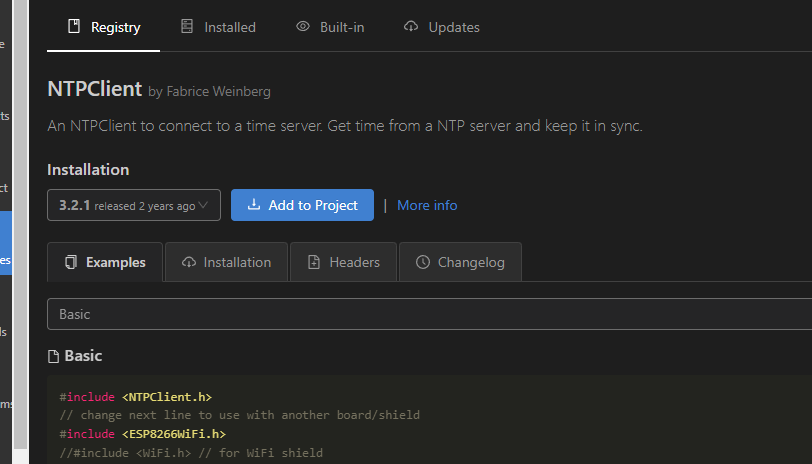Click author name Fabrice Weinberg
812x464 pixels.
[x=219, y=92]
